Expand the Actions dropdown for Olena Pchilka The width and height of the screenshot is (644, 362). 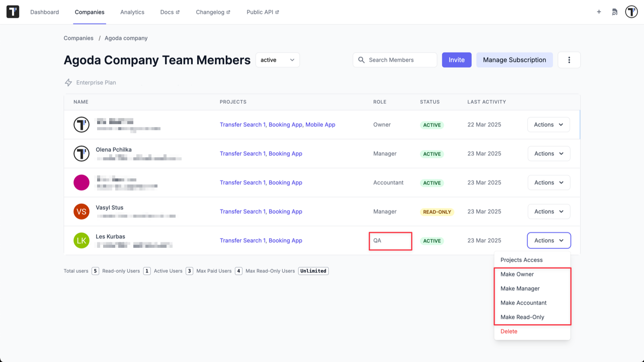(548, 153)
